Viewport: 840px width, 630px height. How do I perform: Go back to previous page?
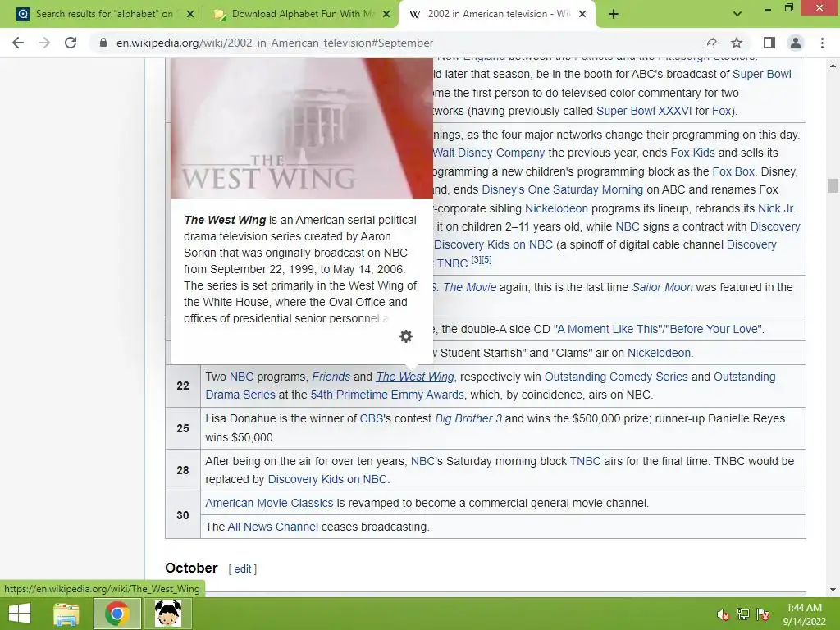(x=18, y=43)
